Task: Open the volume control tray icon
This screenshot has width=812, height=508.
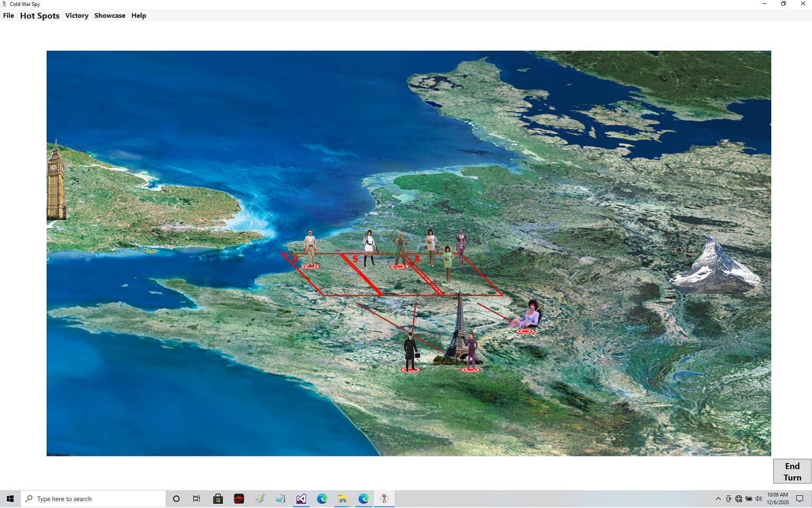Action: click(759, 498)
